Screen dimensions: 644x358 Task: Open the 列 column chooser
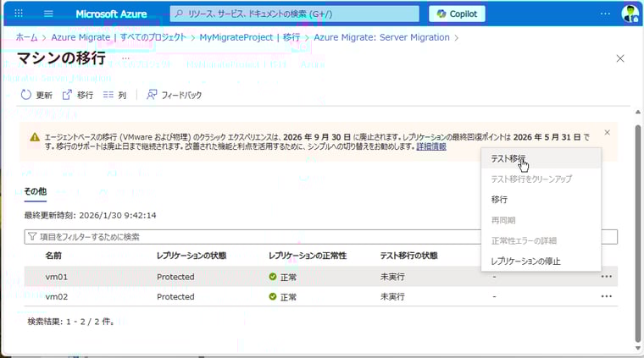point(114,95)
